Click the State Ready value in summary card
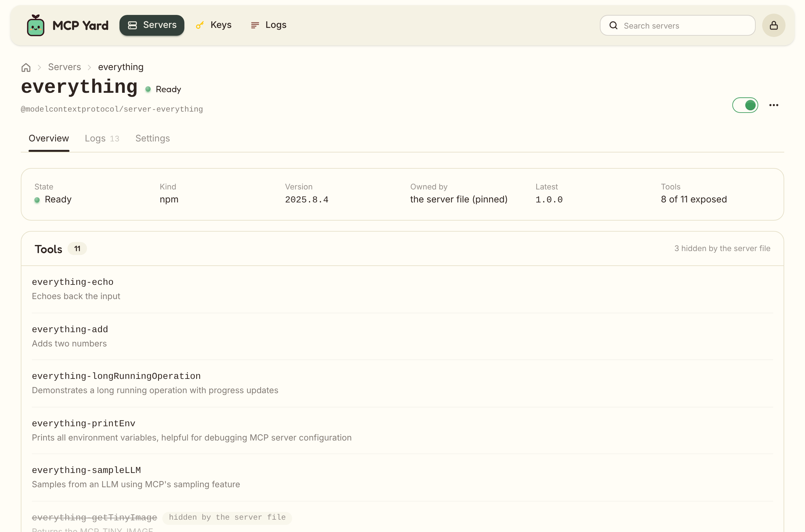Image resolution: width=805 pixels, height=532 pixels. [x=53, y=199]
